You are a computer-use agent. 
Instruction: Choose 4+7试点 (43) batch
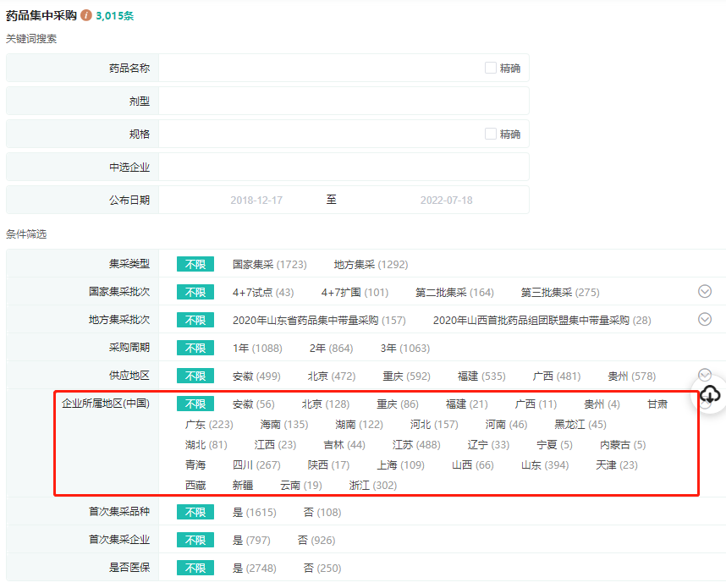coord(263,293)
